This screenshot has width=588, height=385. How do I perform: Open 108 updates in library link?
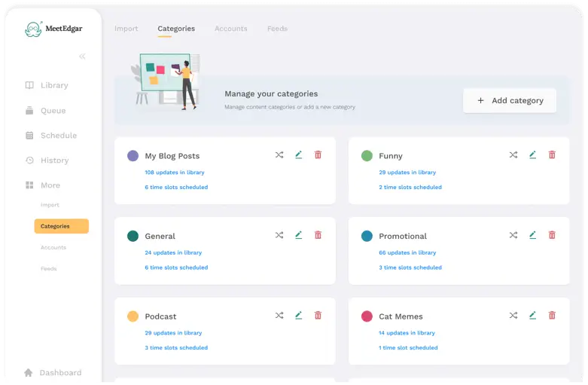click(x=175, y=173)
